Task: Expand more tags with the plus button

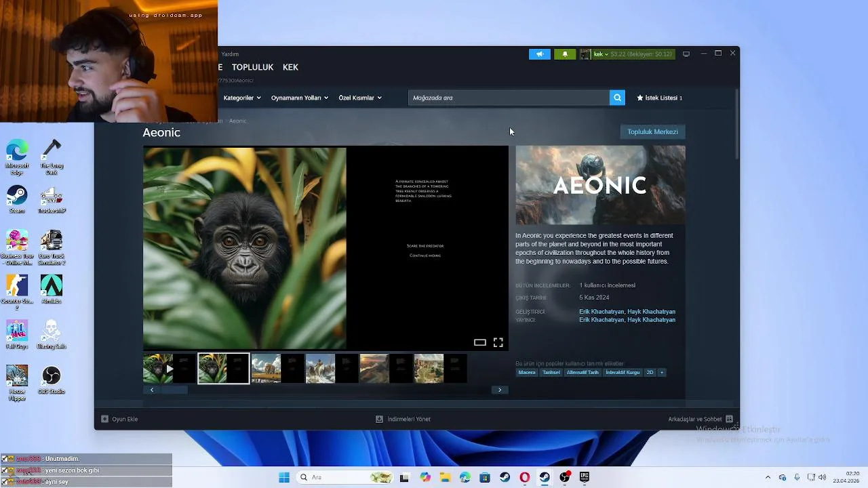Action: click(x=662, y=372)
